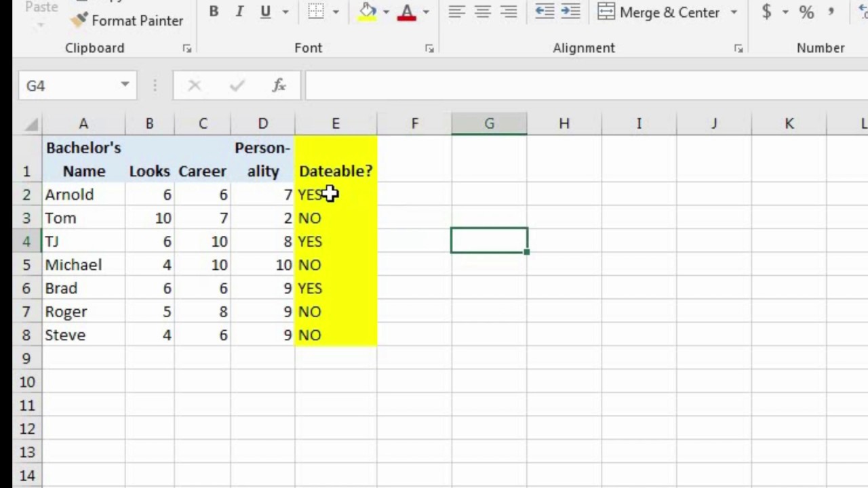Image resolution: width=868 pixels, height=488 pixels.
Task: Apply percent style
Action: [x=806, y=12]
